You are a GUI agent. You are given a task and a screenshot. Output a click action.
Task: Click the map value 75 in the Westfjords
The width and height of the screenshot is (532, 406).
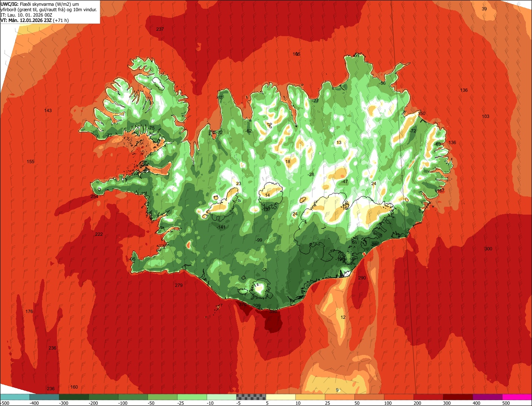[152, 128]
